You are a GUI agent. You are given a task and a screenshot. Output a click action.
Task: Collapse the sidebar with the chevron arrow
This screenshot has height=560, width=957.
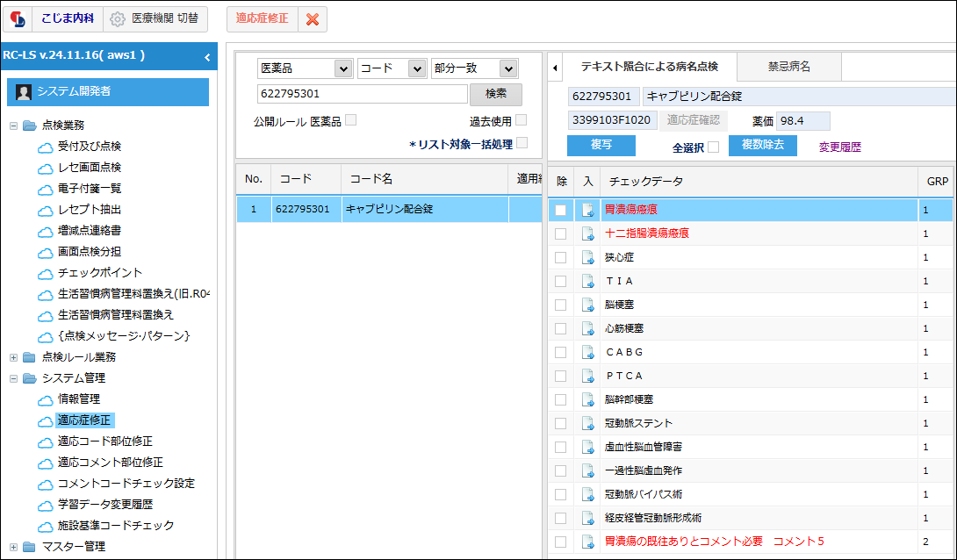click(x=207, y=57)
